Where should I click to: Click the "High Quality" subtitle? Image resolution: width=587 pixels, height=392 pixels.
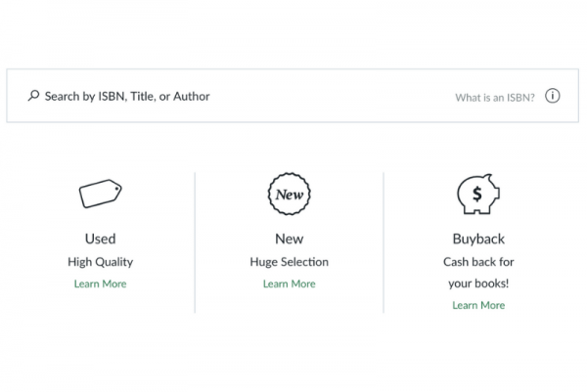pos(100,262)
